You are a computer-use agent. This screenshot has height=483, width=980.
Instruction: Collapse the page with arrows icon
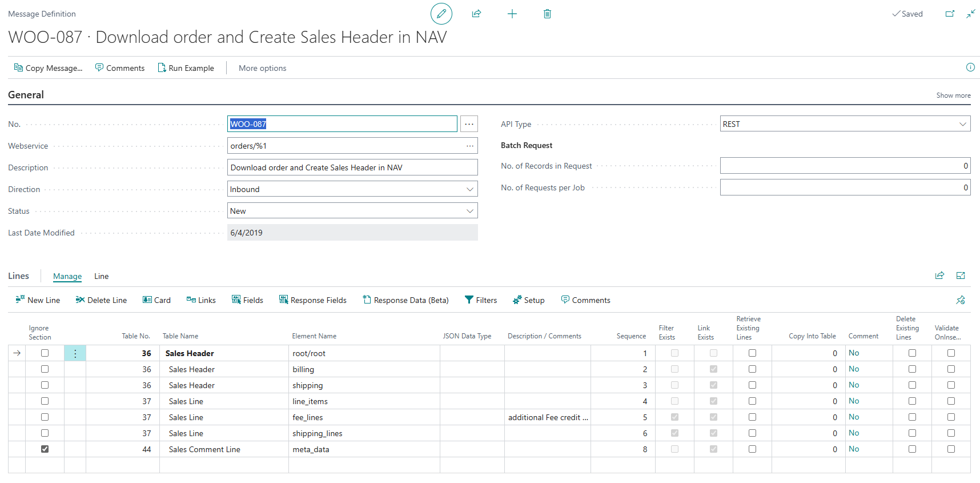point(971,14)
